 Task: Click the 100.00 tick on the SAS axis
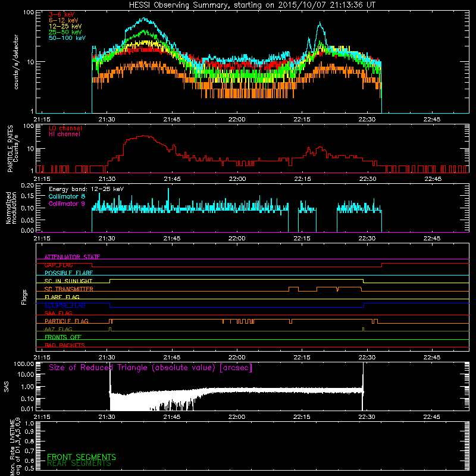[24, 364]
